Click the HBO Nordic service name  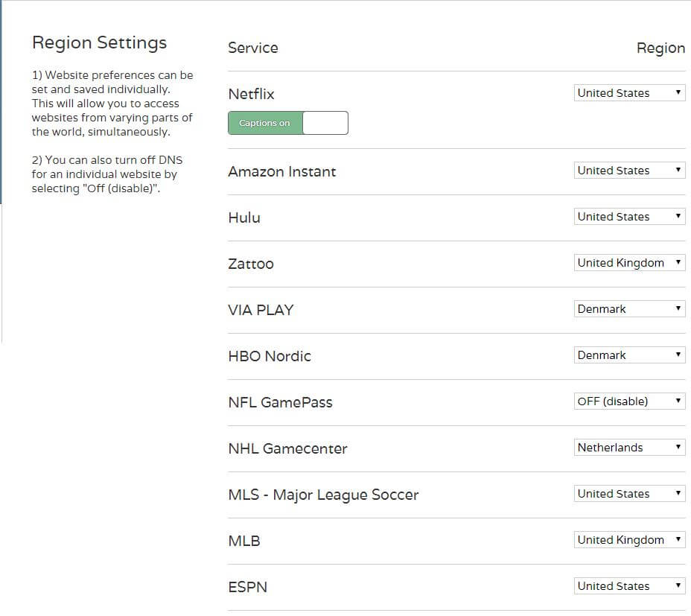270,356
